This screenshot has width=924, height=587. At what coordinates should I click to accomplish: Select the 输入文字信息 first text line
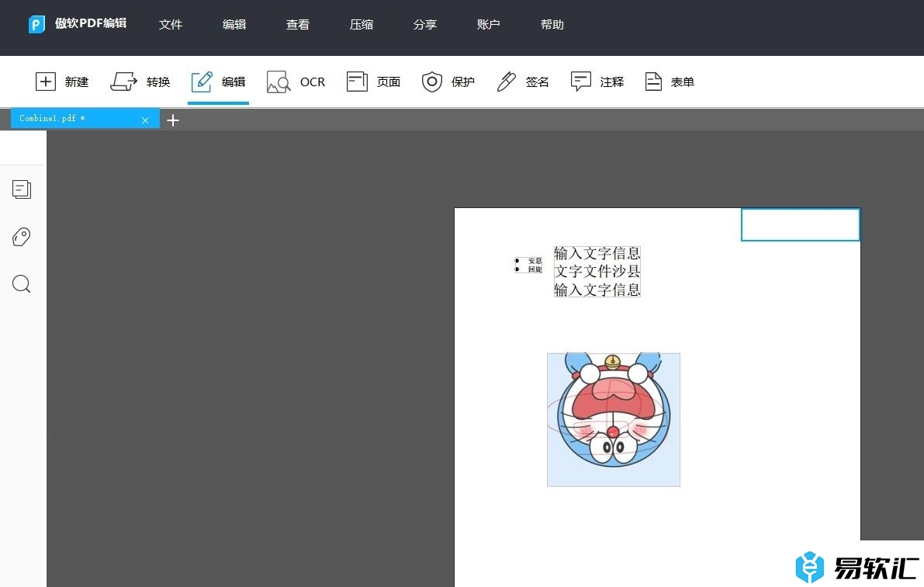597,253
